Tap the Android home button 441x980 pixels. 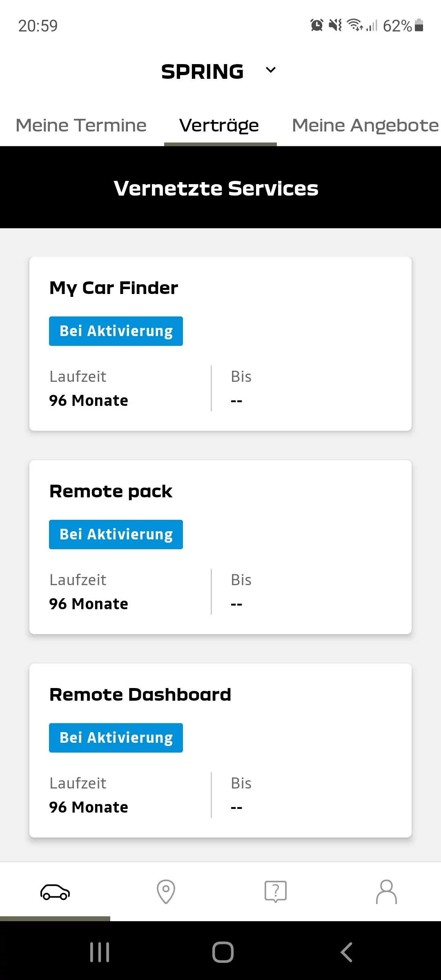tap(223, 952)
